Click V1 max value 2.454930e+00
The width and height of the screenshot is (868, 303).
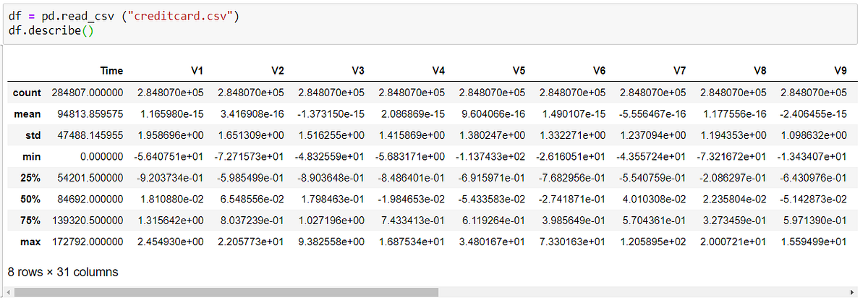tap(171, 243)
